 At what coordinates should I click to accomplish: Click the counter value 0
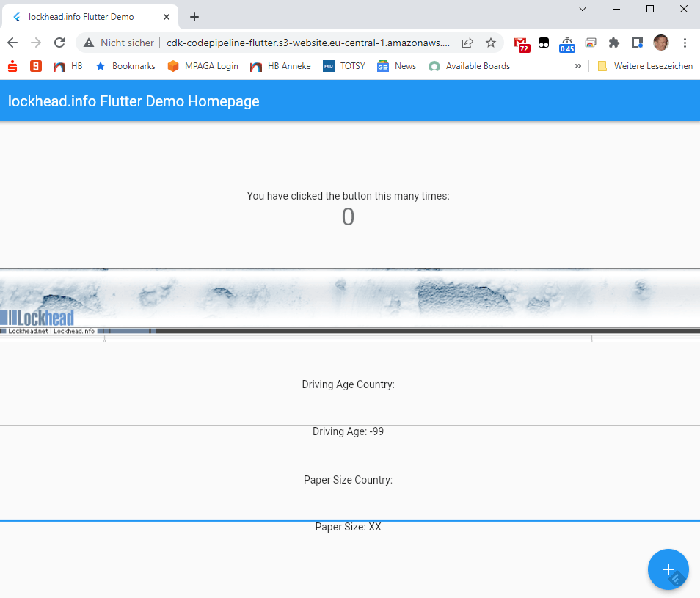point(349,217)
